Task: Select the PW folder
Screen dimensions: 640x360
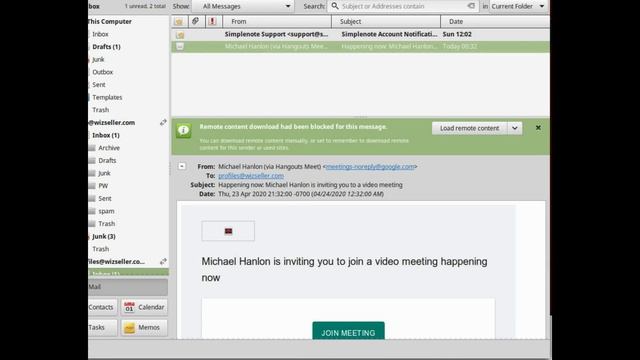Action: click(103, 186)
